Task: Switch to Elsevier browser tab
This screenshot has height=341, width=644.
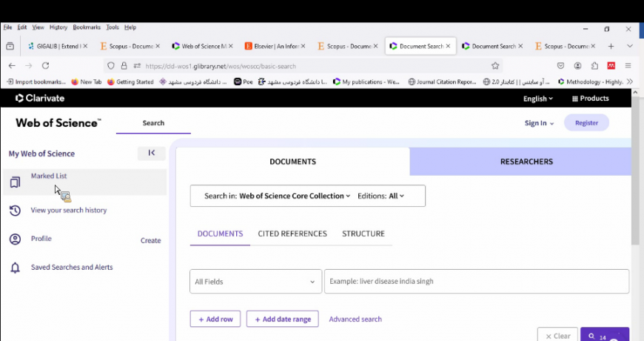Action: tap(274, 46)
